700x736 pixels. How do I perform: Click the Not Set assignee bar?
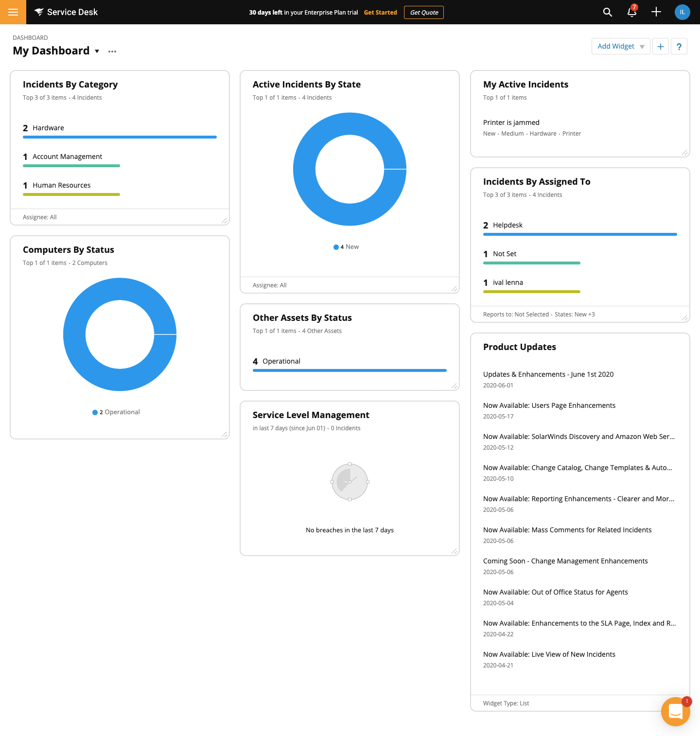532,263
